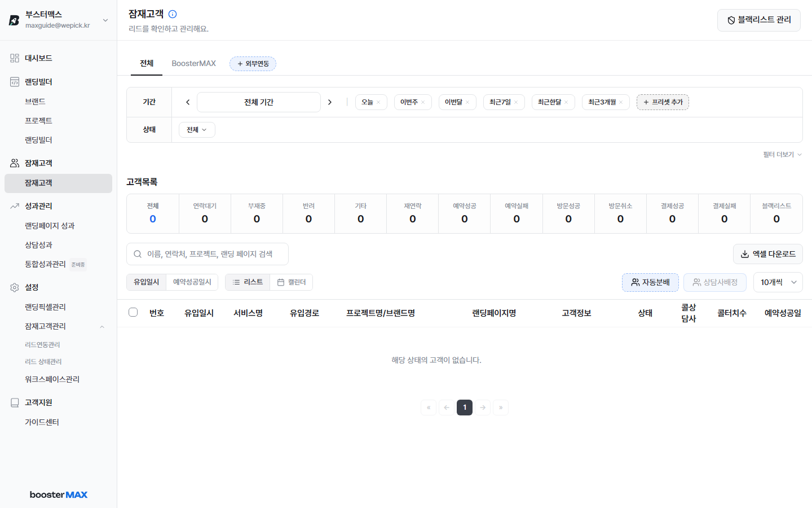This screenshot has height=508, width=812.
Task: Remove the 오늘 preset with its x
Action: point(378,102)
